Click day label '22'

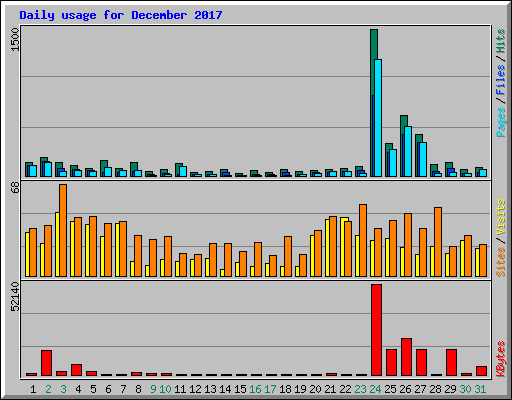click(345, 389)
